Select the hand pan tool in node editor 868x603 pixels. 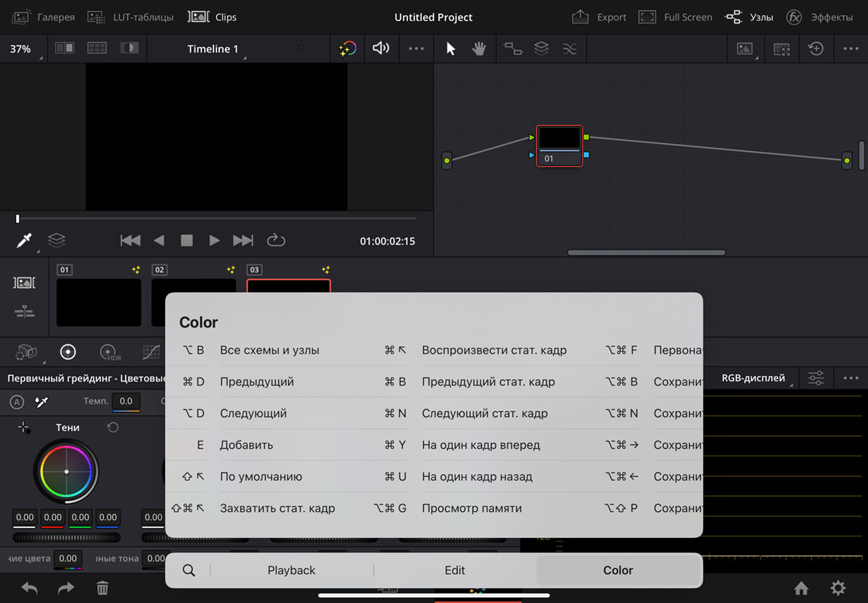click(479, 48)
